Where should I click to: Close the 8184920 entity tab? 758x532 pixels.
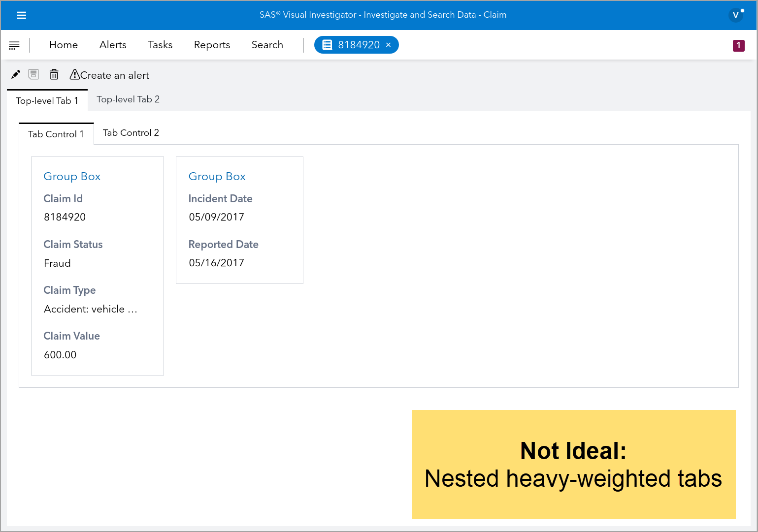(x=389, y=45)
